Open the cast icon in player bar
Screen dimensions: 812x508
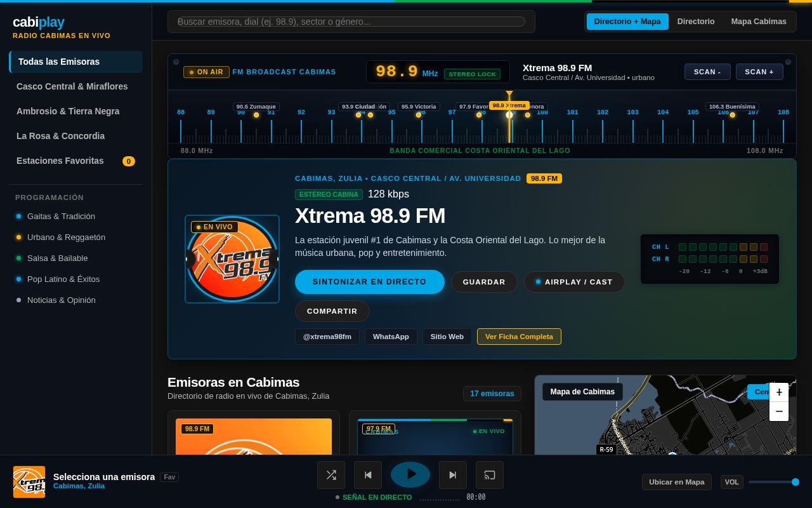coord(490,475)
